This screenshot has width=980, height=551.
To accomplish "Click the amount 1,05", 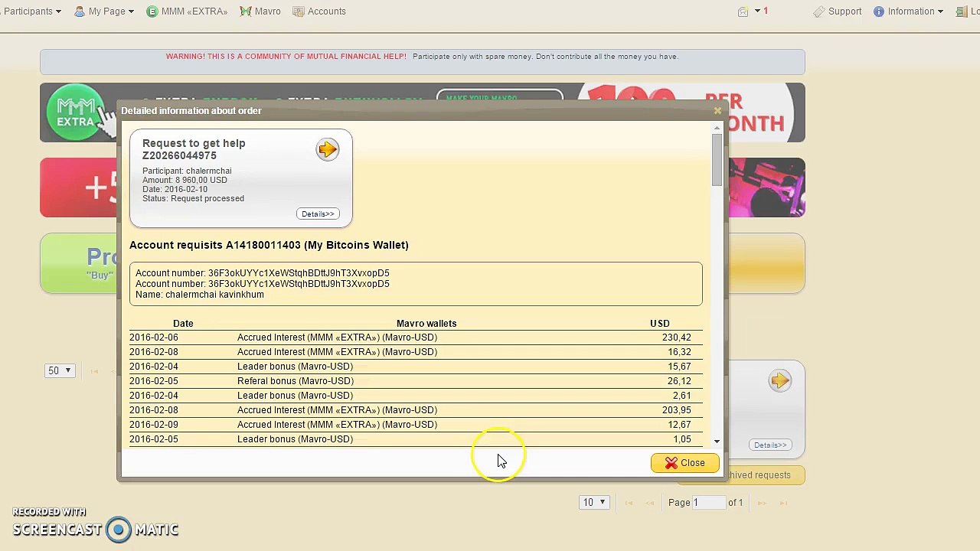I will point(682,439).
